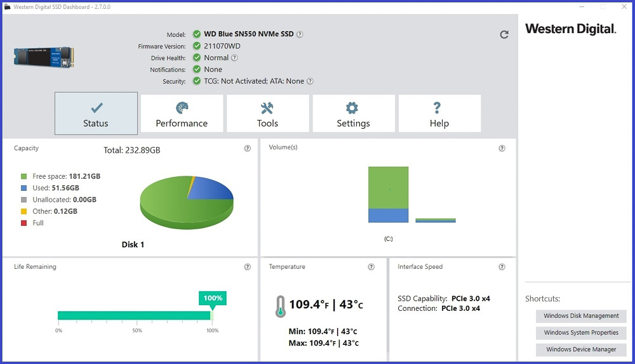Click the 'Used: 51.56GB' text
Viewport: 635px width, 364px height.
pos(56,188)
